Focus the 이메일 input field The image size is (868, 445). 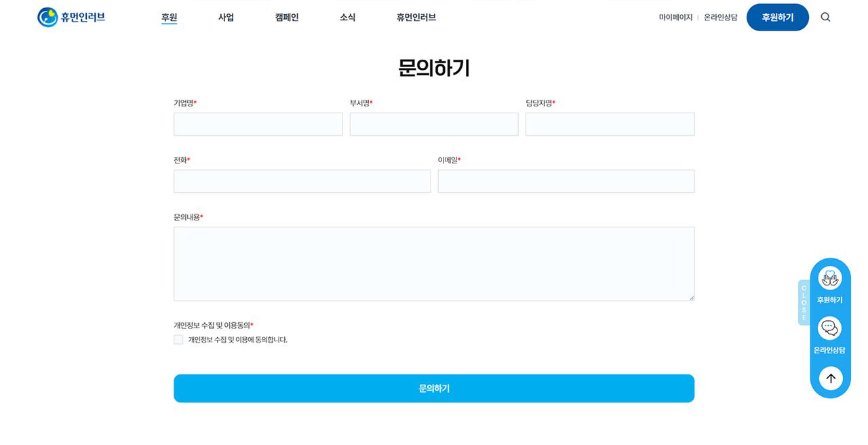pos(566,181)
